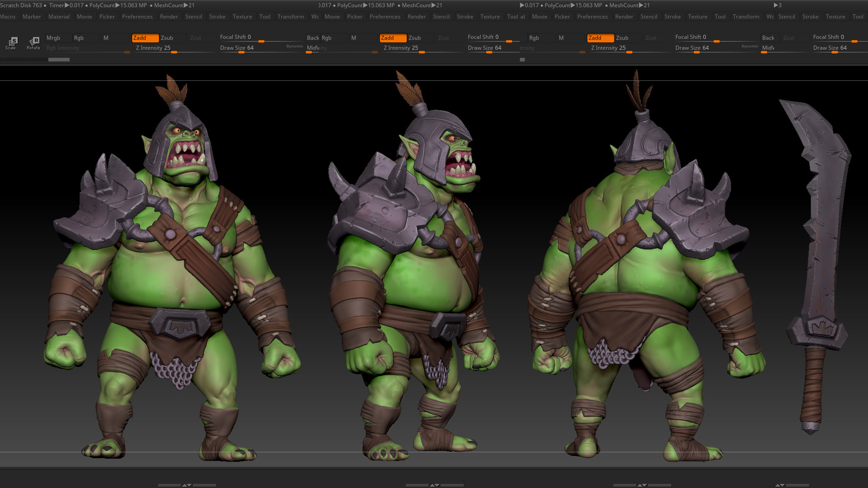
Task: Open the rightmost Tool menu
Action: pyautogui.click(x=858, y=17)
